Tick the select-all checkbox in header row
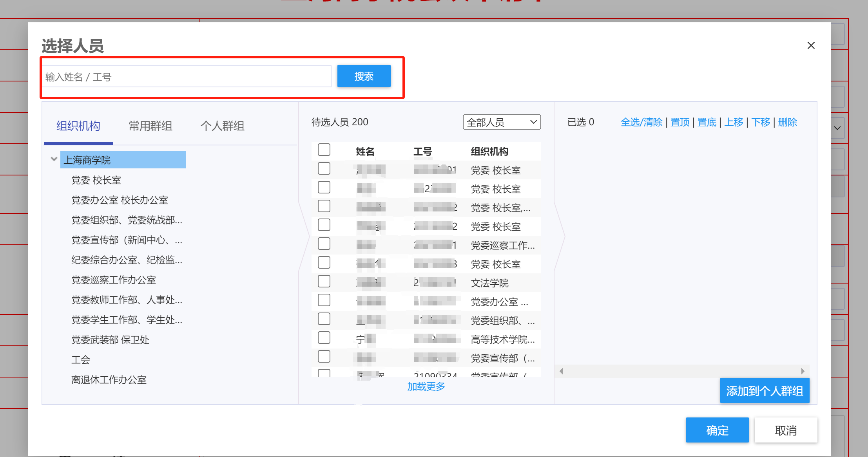 coord(324,150)
